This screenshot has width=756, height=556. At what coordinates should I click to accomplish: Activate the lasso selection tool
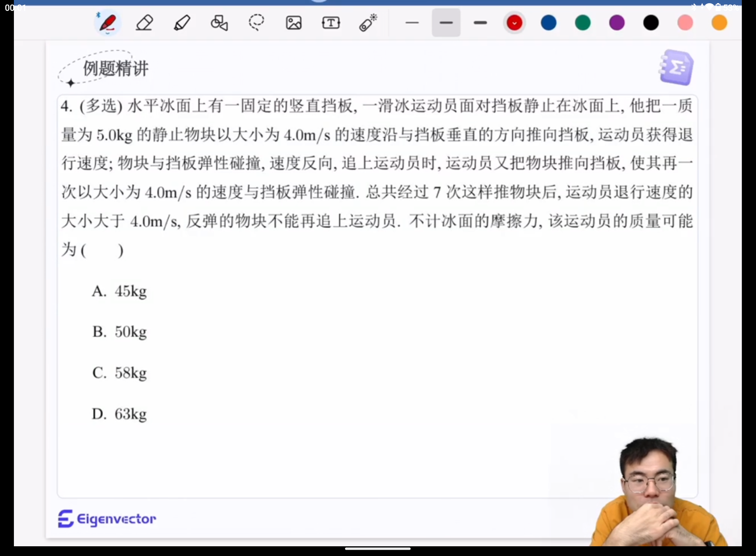tap(256, 23)
